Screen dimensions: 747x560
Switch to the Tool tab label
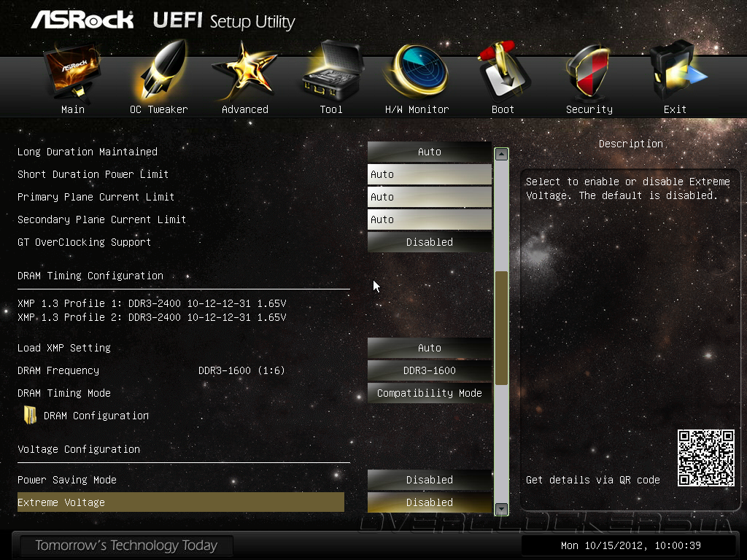pyautogui.click(x=331, y=109)
